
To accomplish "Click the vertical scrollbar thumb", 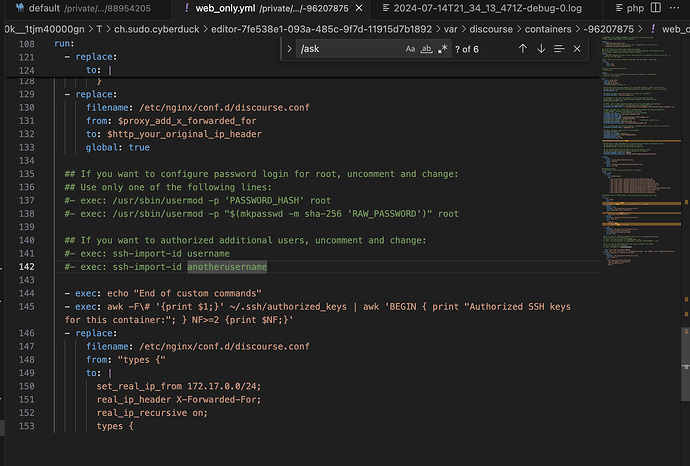I will coord(686,363).
